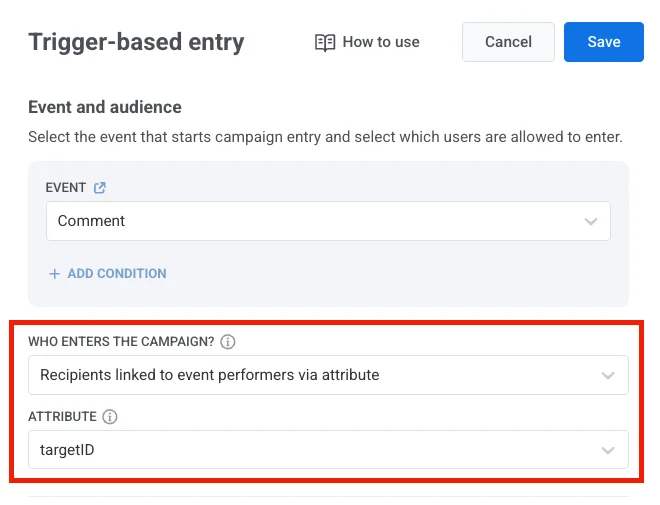The width and height of the screenshot is (660, 505).
Task: Click the Trigger-based entry title
Action: [136, 42]
